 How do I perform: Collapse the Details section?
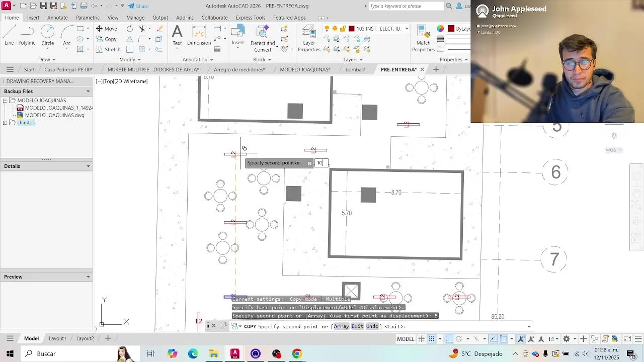pos(88,166)
